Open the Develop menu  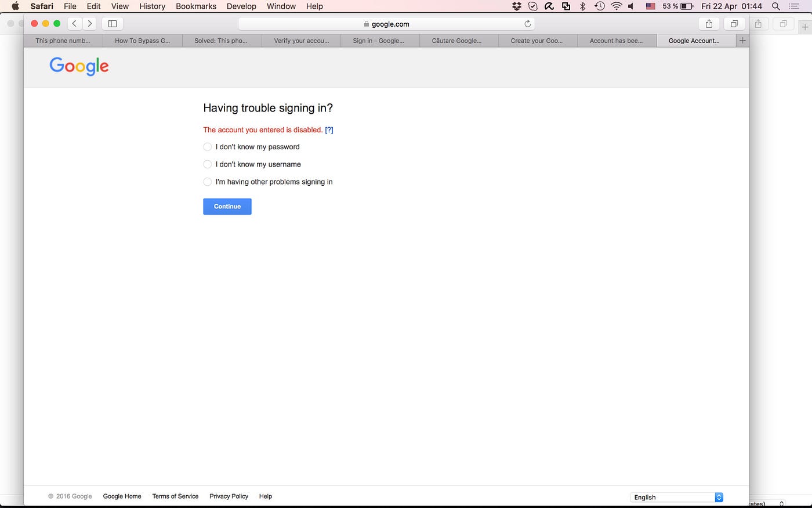pos(241,6)
